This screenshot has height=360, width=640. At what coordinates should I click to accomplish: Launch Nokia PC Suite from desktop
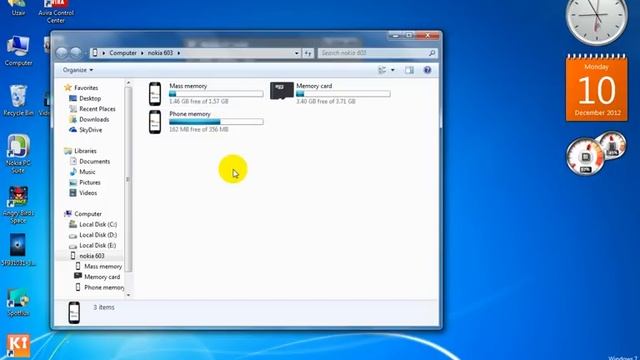pos(18,154)
